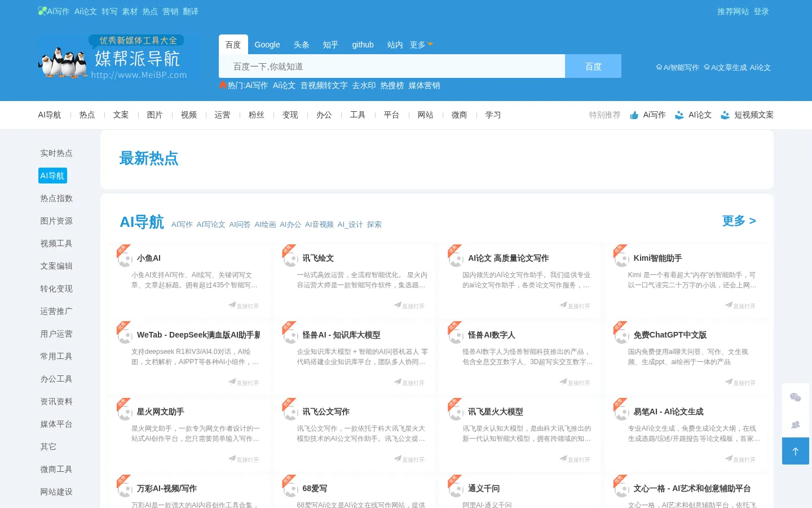Select 热点指数 in left sidebar
Image resolution: width=812 pixels, height=508 pixels.
(56, 198)
